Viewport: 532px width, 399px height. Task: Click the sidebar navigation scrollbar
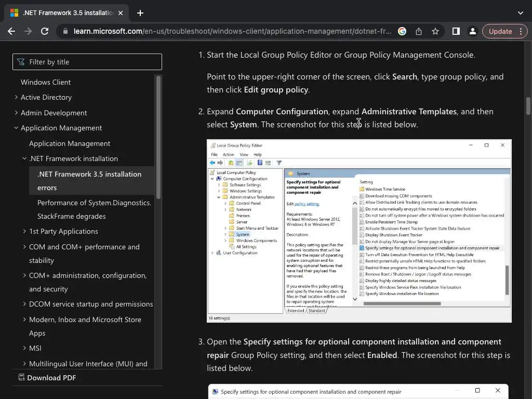tap(158, 137)
